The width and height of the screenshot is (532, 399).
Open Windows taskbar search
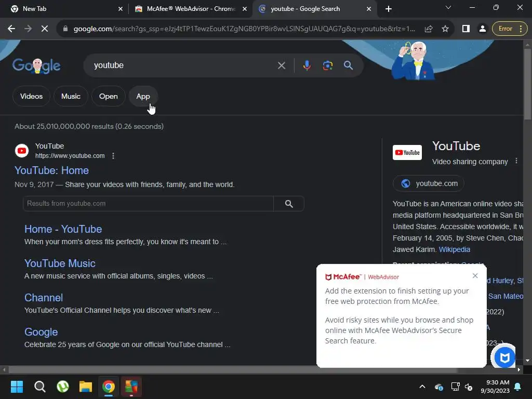point(39,387)
